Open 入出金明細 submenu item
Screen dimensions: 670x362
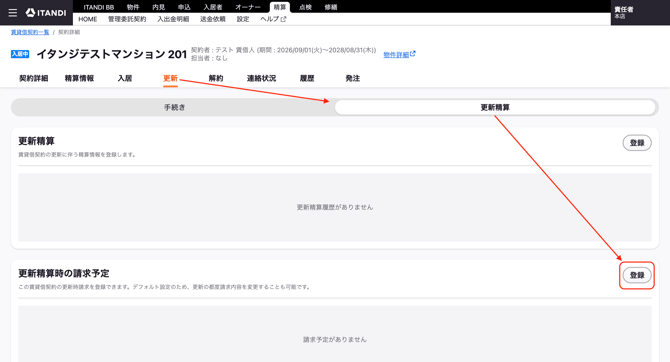point(173,19)
